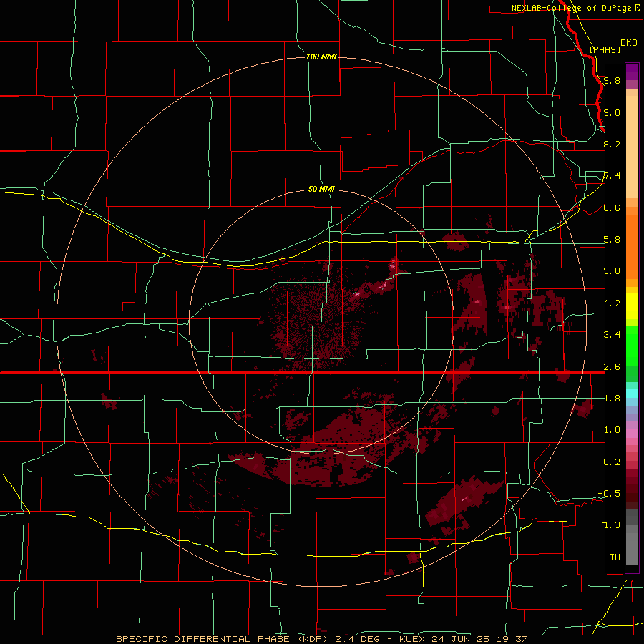Click the purple top segment of the color bar

[632, 72]
